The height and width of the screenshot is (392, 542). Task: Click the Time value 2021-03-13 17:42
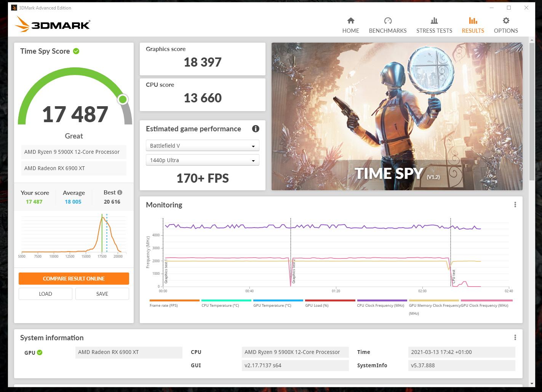tap(461, 352)
